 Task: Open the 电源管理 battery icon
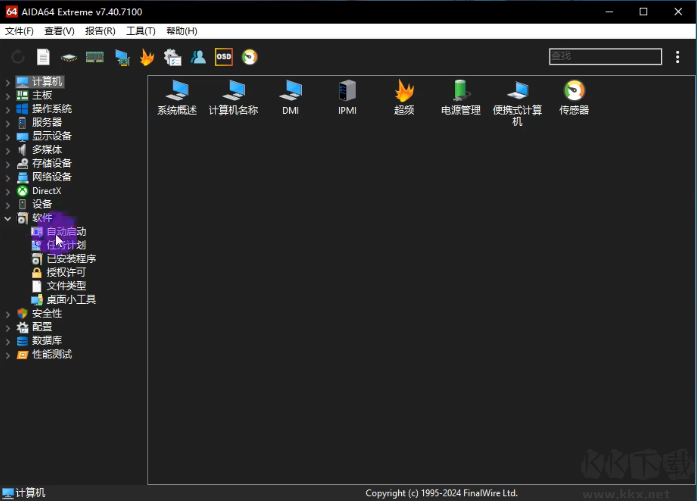461,98
